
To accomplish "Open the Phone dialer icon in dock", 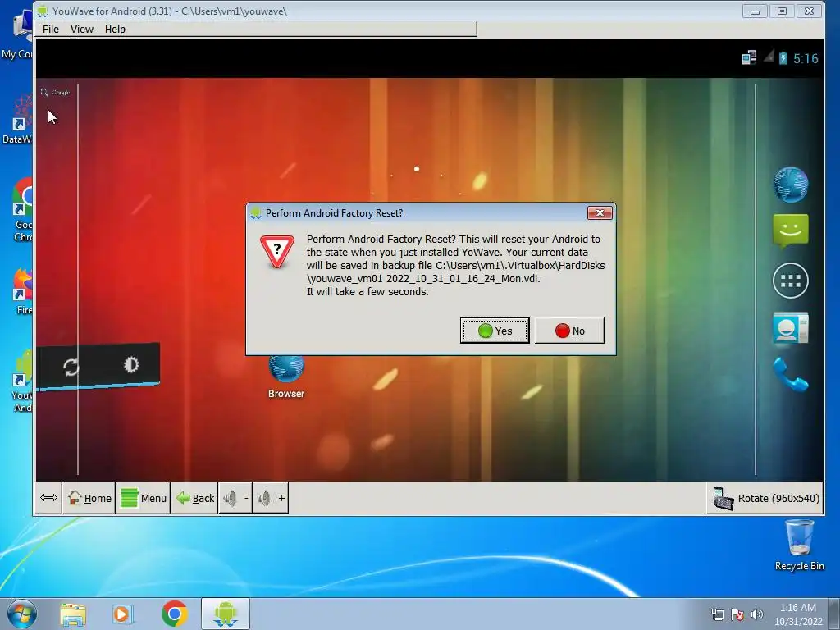I will (x=791, y=374).
